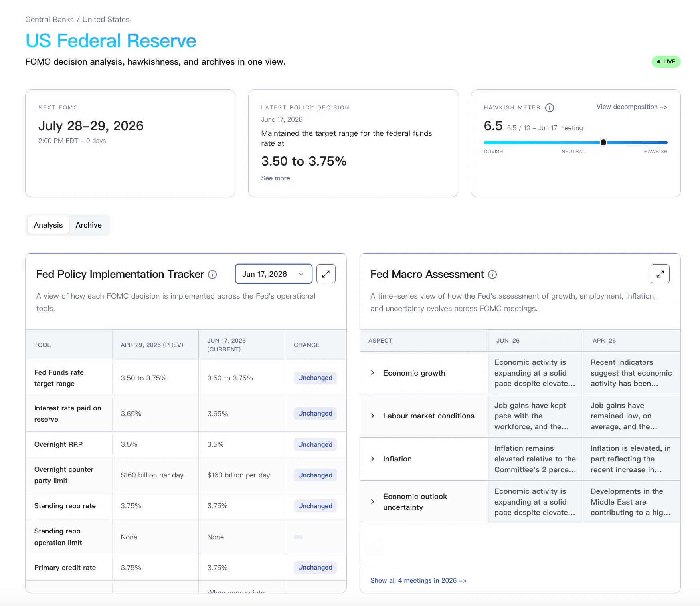This screenshot has width=700, height=606.
Task: Click Primary credit rate tool cell
Action: [x=69, y=568]
